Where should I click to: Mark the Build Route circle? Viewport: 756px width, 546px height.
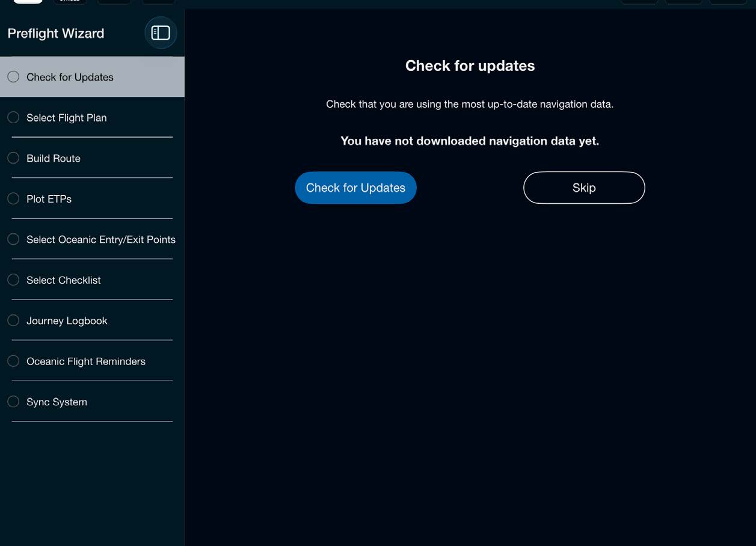pos(13,158)
